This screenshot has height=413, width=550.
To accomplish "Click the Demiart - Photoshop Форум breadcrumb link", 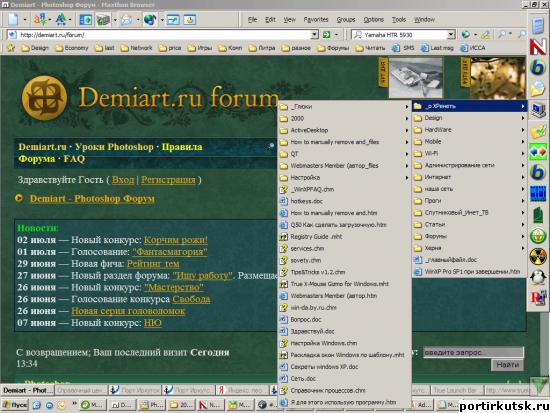I will pyautogui.click(x=92, y=199).
